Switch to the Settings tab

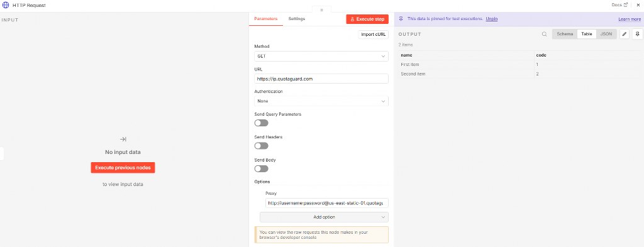297,19
